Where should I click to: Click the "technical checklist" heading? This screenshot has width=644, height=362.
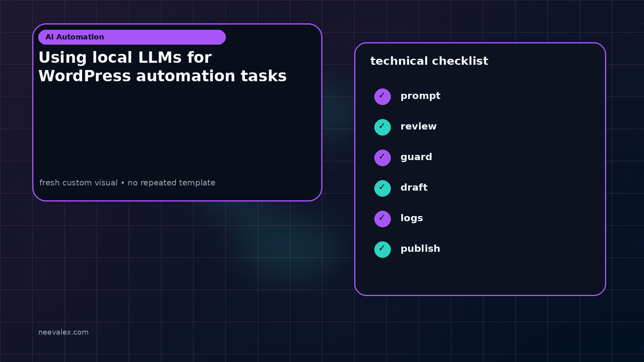[x=429, y=61]
